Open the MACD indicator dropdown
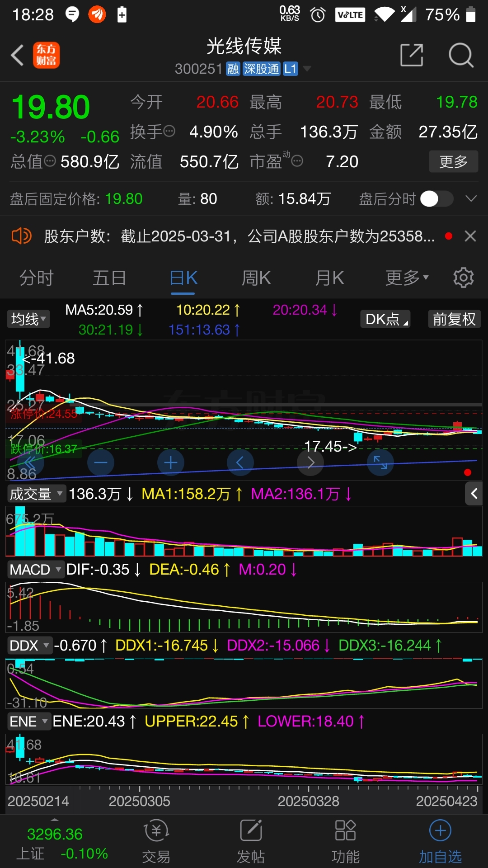This screenshot has height=868, width=488. [x=35, y=569]
